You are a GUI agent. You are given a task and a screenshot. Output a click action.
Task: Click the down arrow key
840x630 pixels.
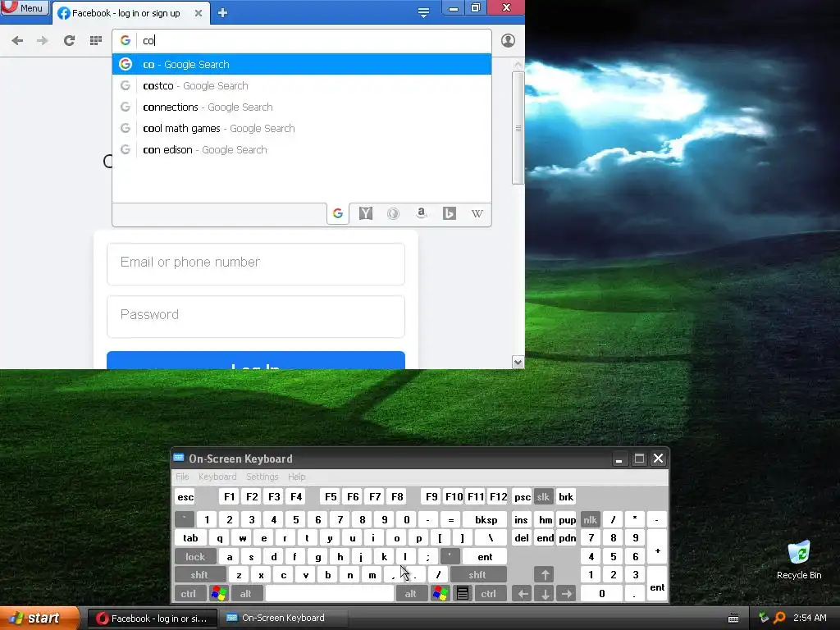[545, 594]
